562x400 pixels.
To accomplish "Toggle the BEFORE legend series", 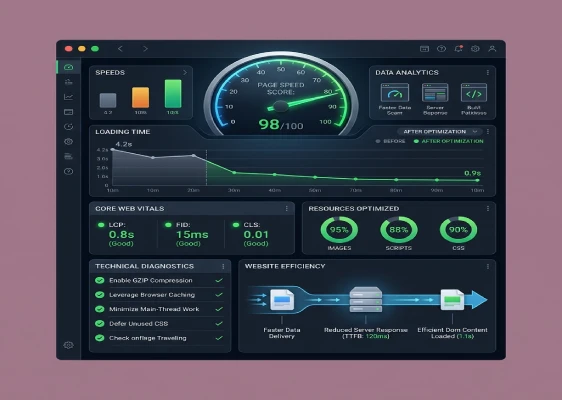I will click(x=390, y=141).
